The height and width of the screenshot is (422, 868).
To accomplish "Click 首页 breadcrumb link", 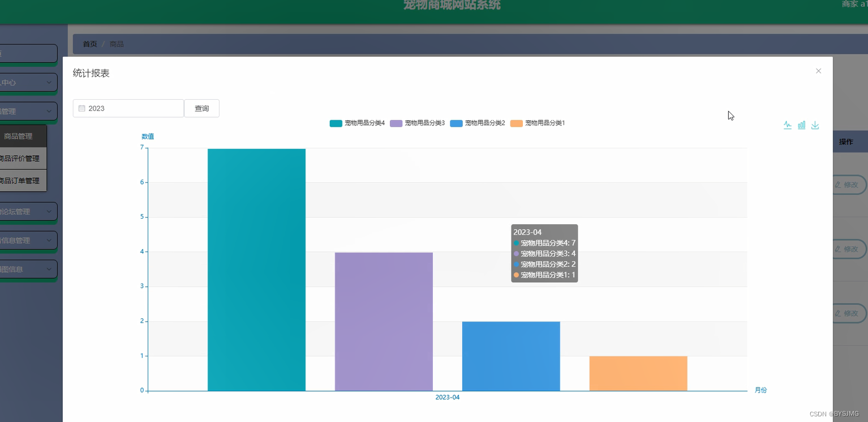I will tap(90, 44).
